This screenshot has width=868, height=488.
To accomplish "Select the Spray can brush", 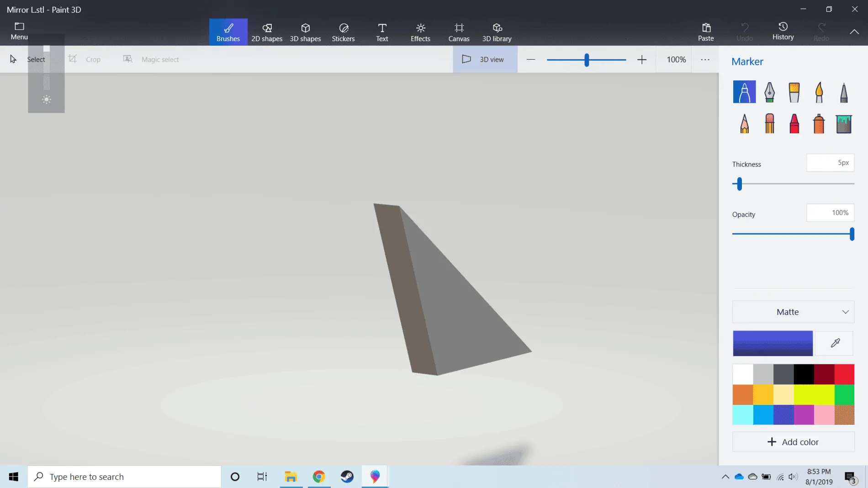I will coord(819,123).
